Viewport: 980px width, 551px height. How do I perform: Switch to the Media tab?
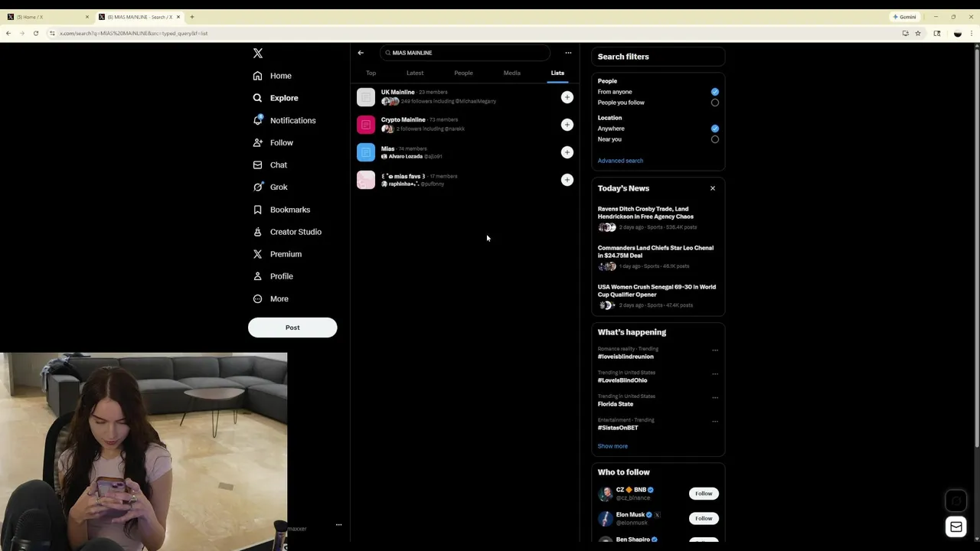click(x=512, y=73)
